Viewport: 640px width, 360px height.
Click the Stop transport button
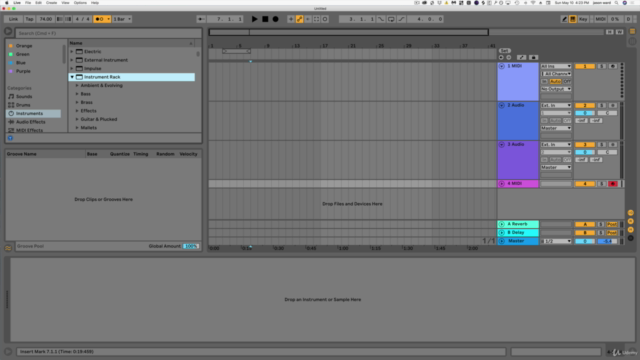coord(265,19)
